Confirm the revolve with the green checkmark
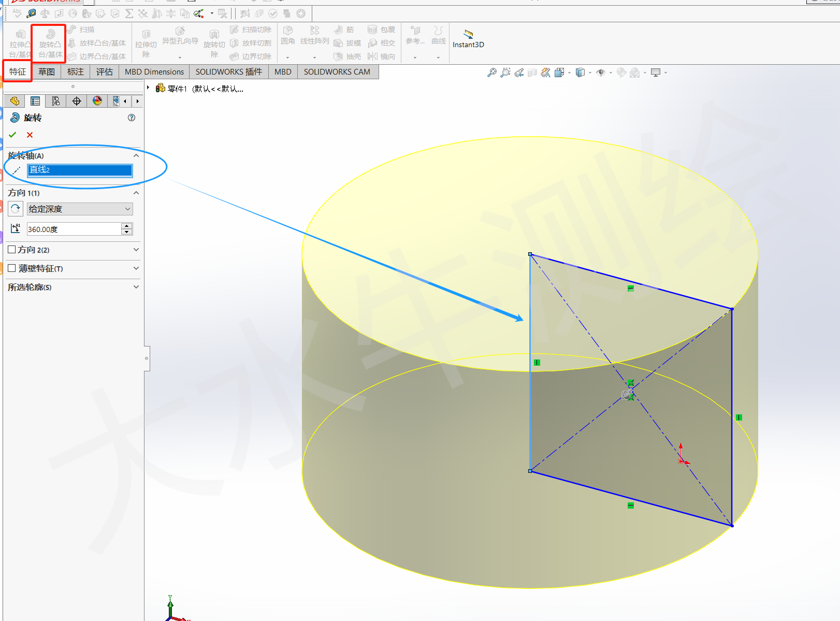 [x=12, y=135]
